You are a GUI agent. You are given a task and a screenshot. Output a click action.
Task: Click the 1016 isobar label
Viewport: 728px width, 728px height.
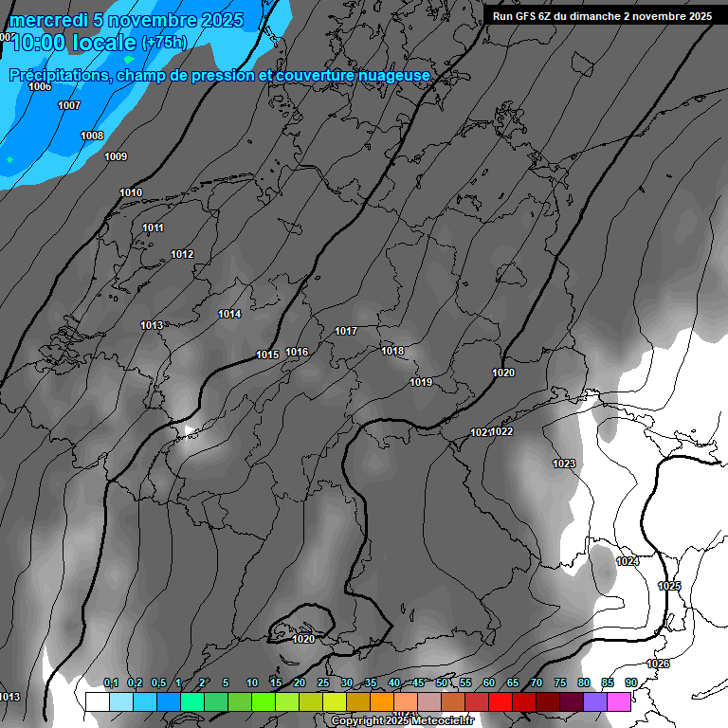click(297, 352)
